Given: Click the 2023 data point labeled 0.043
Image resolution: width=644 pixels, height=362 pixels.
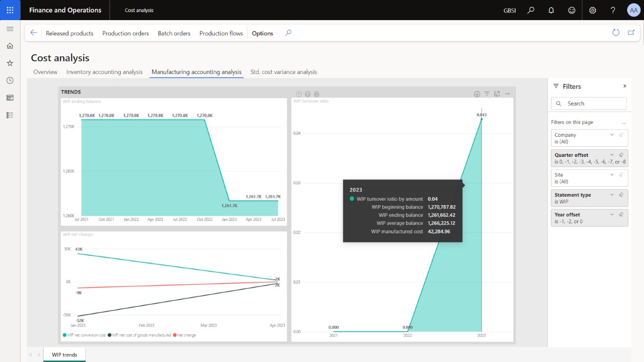Looking at the screenshot, I should (481, 119).
